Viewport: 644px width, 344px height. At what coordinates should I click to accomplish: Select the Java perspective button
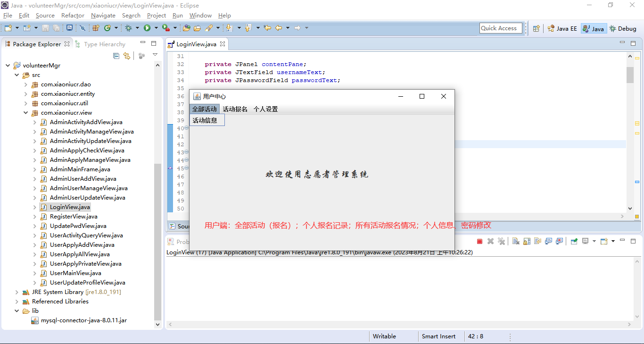(x=594, y=28)
